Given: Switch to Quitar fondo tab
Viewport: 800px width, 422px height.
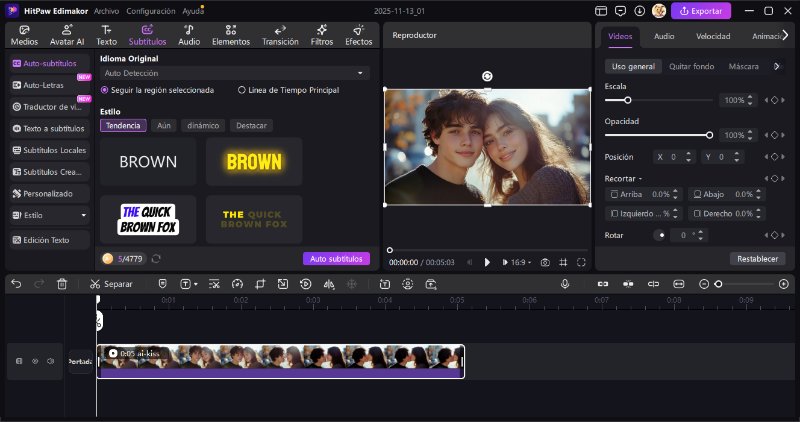Looking at the screenshot, I should click(x=691, y=66).
